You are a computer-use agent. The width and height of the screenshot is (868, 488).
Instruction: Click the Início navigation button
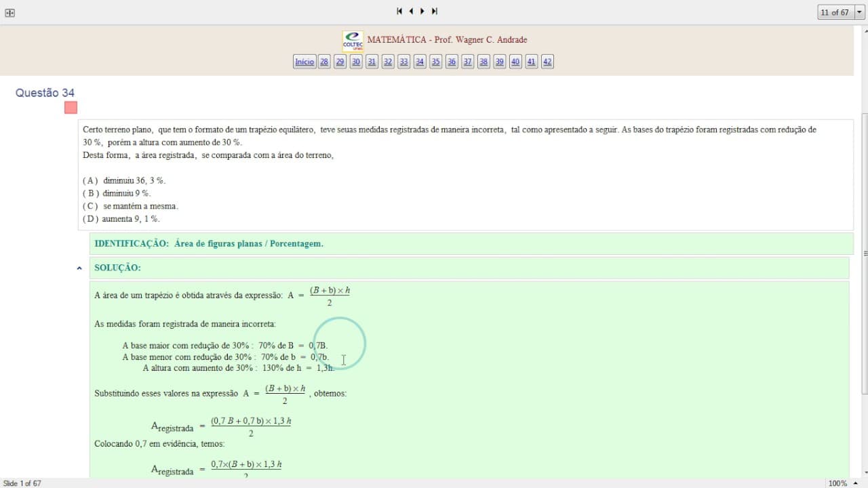[x=304, y=62]
